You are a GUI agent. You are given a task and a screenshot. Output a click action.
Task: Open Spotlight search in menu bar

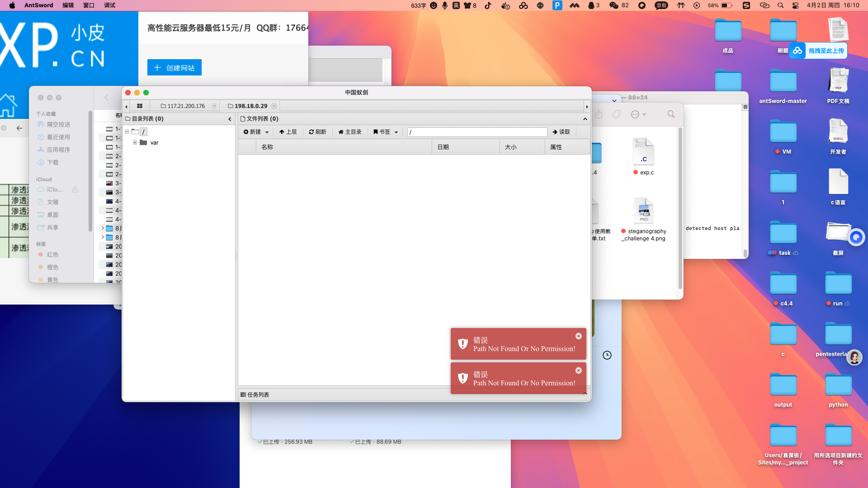[x=780, y=5]
